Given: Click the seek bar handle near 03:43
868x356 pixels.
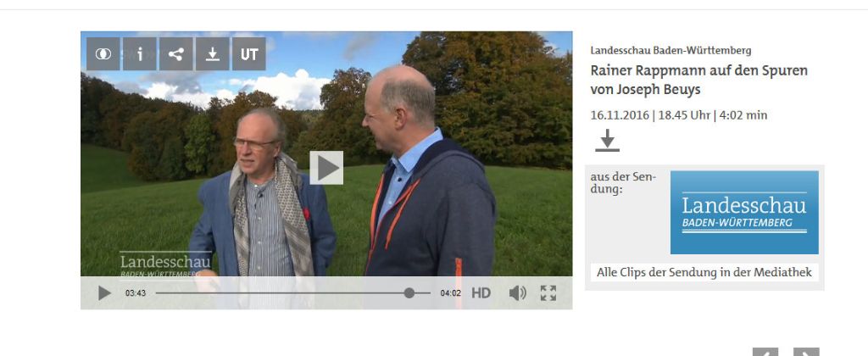Looking at the screenshot, I should (x=409, y=293).
